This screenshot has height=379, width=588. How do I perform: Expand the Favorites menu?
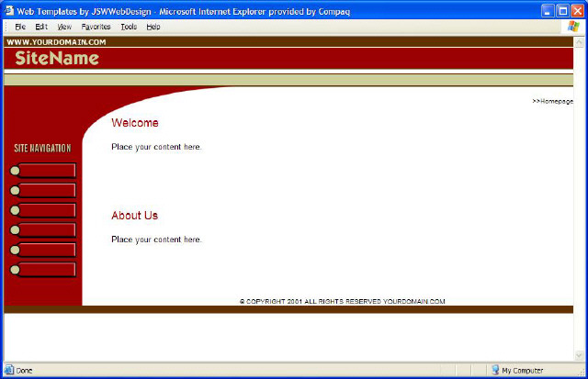click(x=96, y=27)
